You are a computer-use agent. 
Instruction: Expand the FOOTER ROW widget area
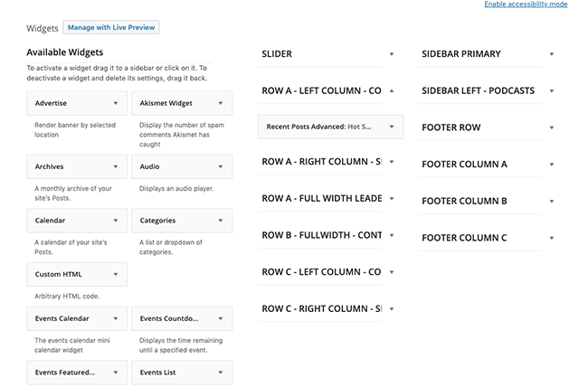tap(552, 127)
